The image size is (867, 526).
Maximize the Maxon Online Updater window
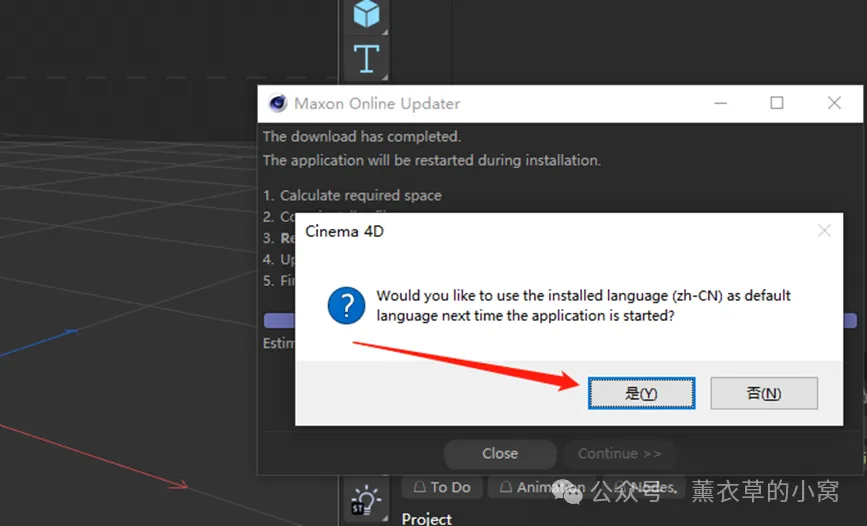[x=777, y=103]
